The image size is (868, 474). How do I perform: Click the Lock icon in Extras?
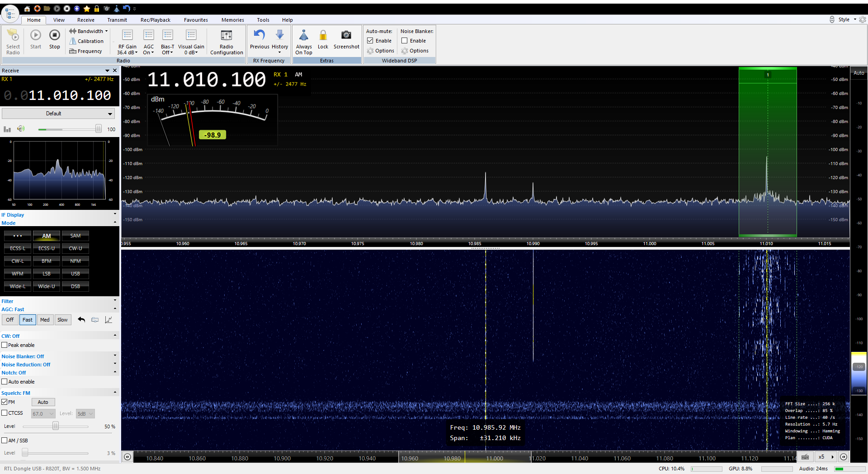pyautogui.click(x=323, y=39)
